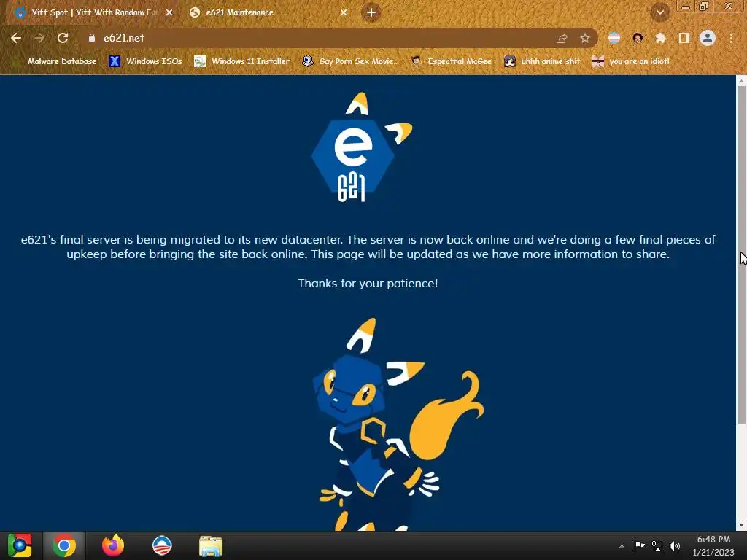Image resolution: width=747 pixels, height=560 pixels.
Task: Click the Start button on the taskbar
Action: (x=20, y=545)
